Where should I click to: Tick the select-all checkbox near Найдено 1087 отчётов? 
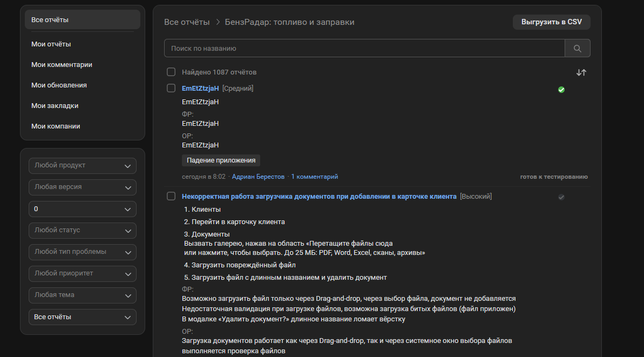tap(171, 72)
